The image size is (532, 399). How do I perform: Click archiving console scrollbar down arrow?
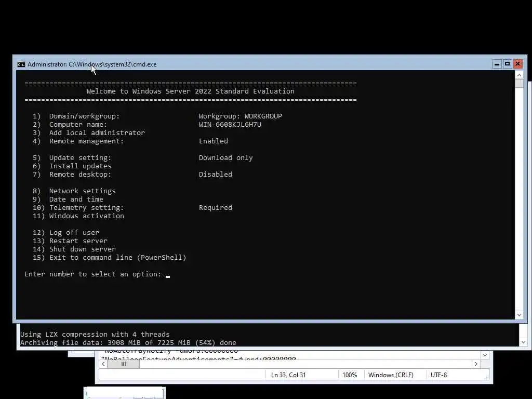pos(523,342)
